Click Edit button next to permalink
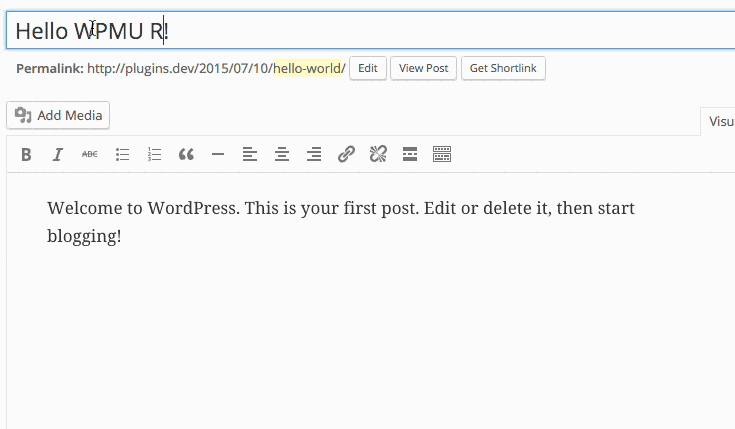735x429 pixels. [368, 68]
